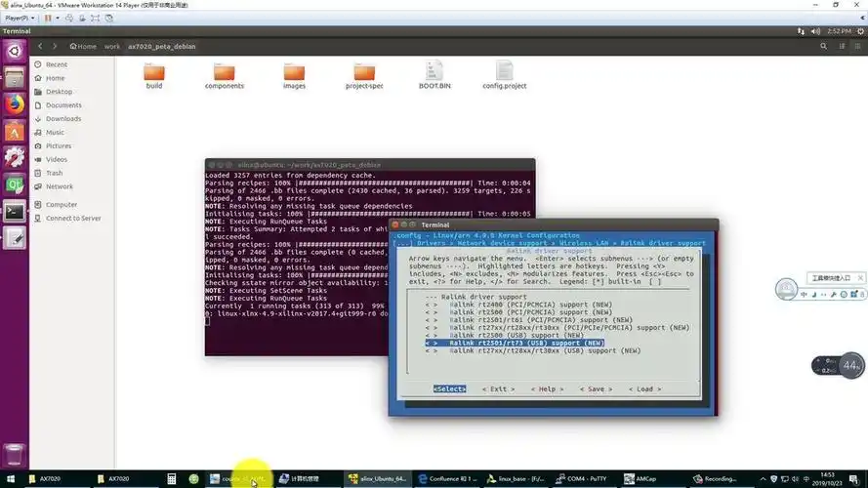The width and height of the screenshot is (868, 488).
Task: Open the Ubuntu dash search launcher
Action: (15, 51)
